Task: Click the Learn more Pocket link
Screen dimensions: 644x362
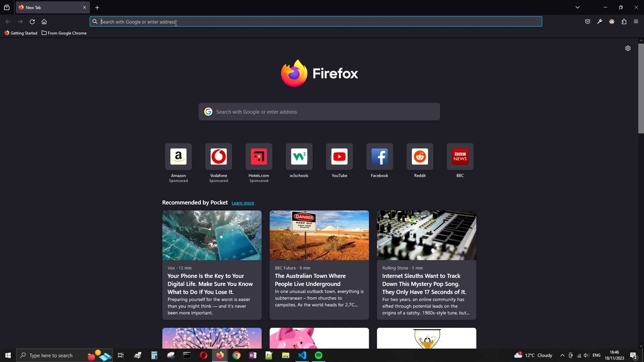Action: (x=243, y=203)
